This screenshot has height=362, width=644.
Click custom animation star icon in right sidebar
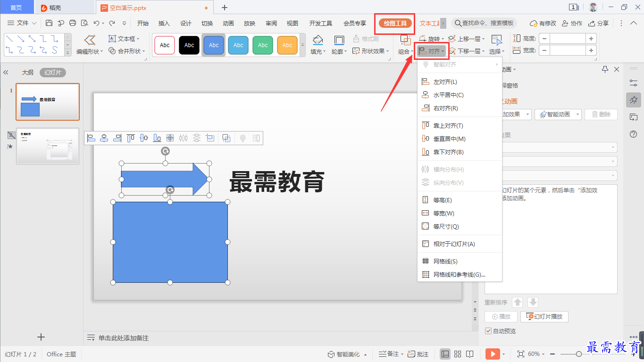(634, 100)
